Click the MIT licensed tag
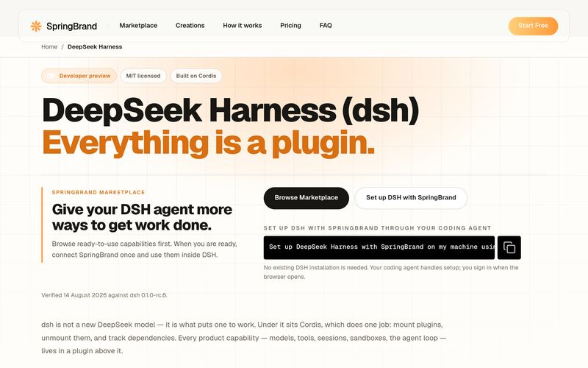The width and height of the screenshot is (588, 368). tap(143, 76)
